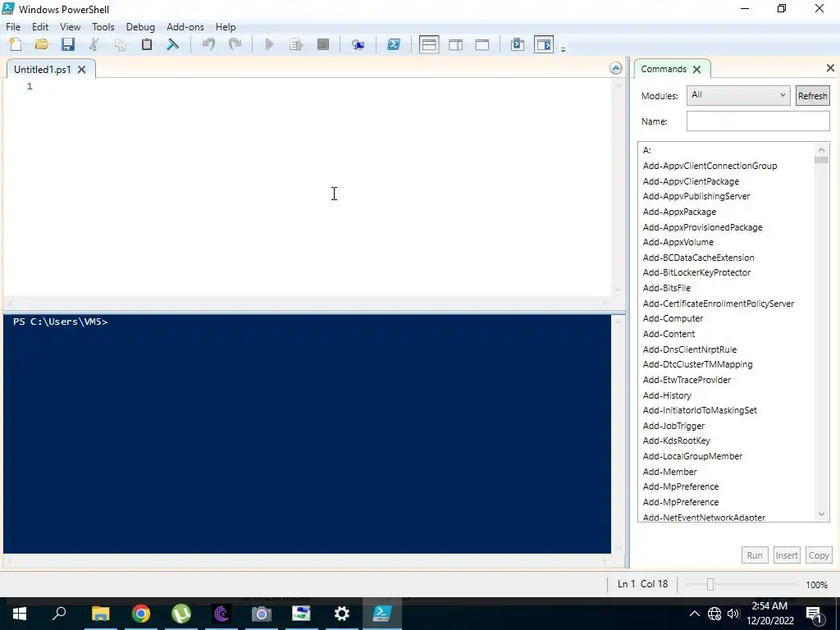840x630 pixels.
Task: Click the Refresh button
Action: point(812,96)
